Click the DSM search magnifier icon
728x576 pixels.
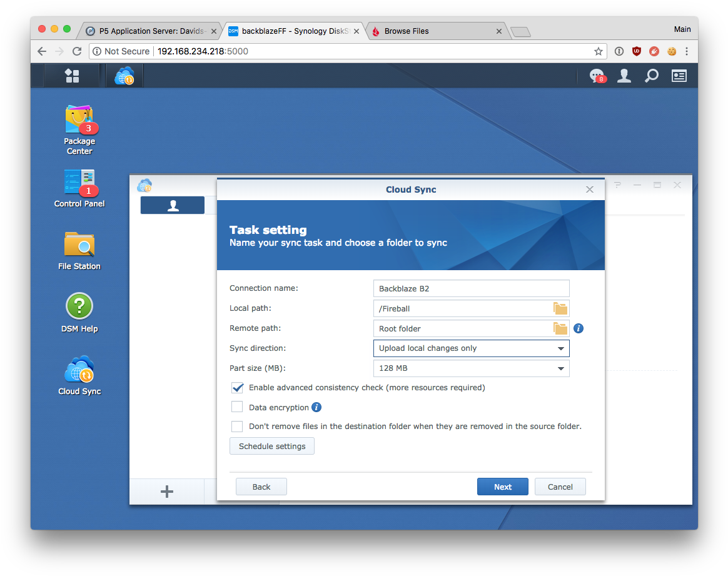coord(652,76)
